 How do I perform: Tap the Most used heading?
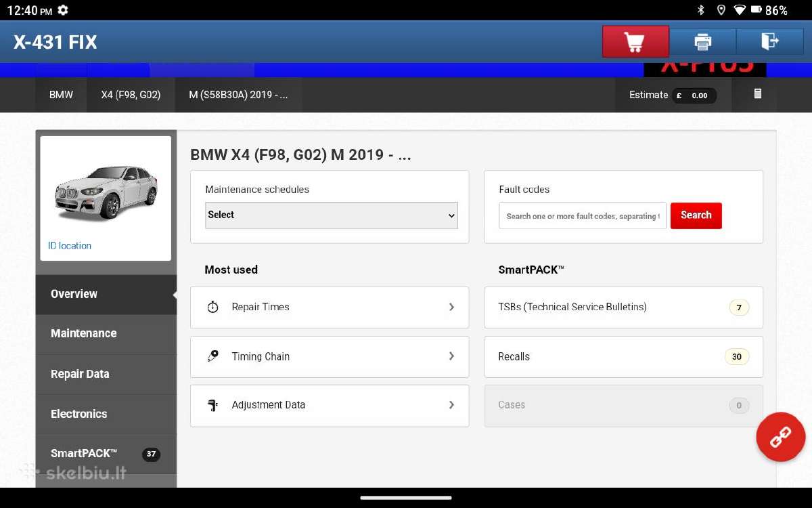click(x=231, y=270)
